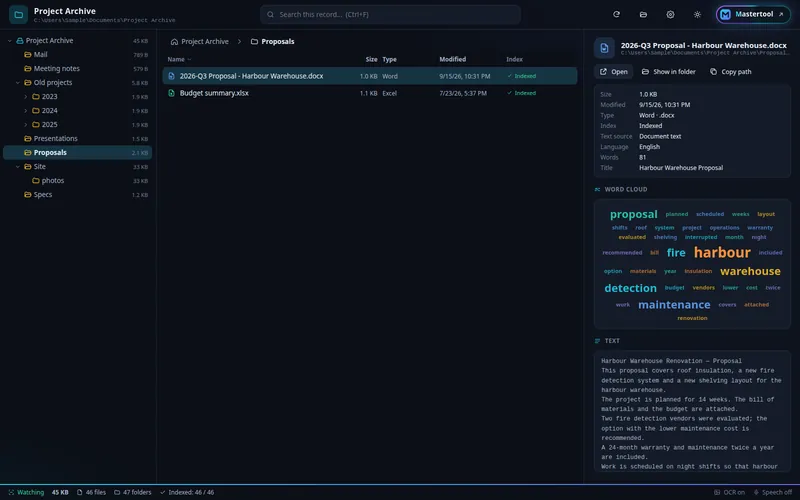Click the open folder icon in the top toolbar

tap(643, 14)
